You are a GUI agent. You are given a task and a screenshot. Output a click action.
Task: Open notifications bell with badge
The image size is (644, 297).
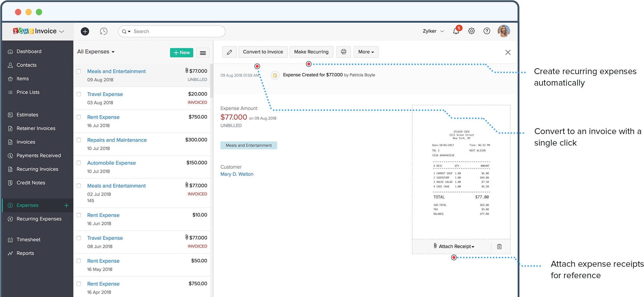point(456,31)
